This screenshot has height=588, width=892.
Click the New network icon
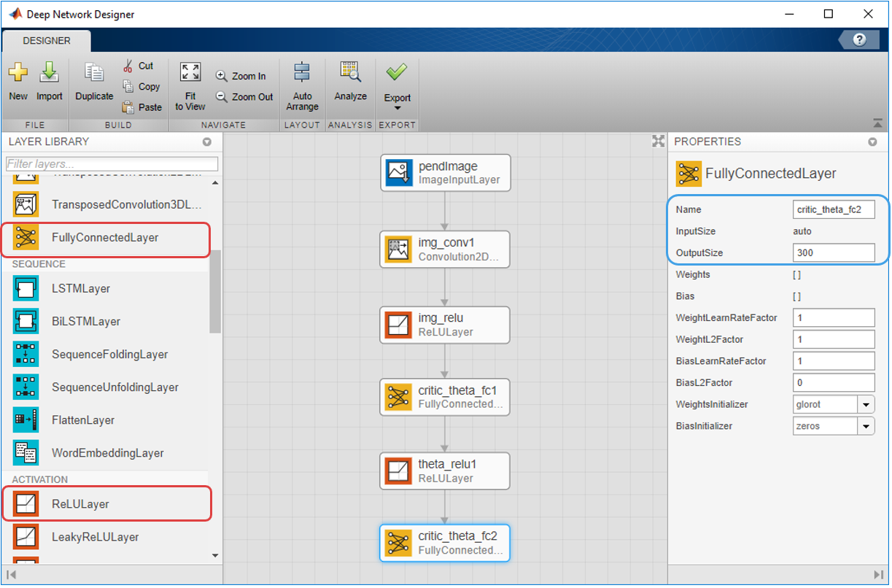18,73
